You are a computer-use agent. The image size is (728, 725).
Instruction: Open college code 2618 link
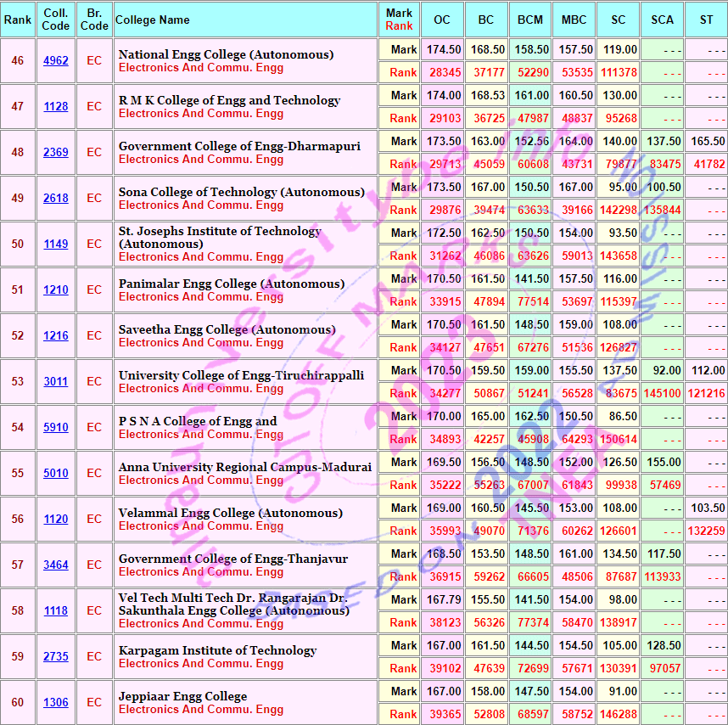pos(56,199)
